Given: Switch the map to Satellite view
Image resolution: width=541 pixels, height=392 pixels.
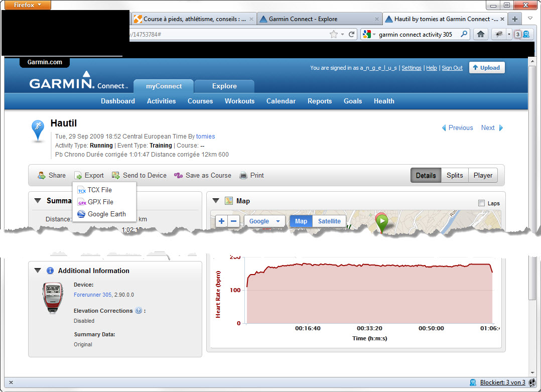Looking at the screenshot, I should click(329, 221).
